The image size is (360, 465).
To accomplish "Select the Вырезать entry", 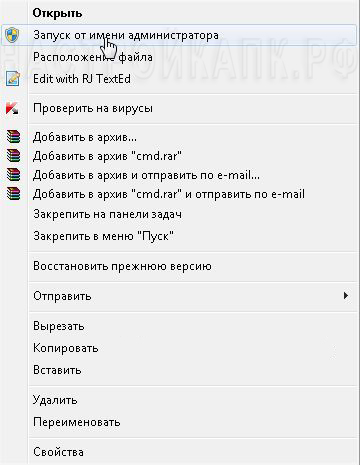I will coord(59,326).
